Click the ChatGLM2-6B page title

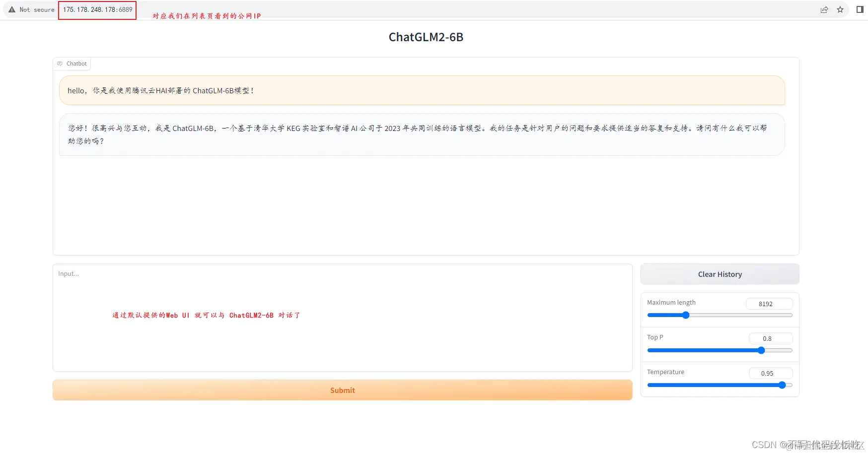[x=426, y=37]
